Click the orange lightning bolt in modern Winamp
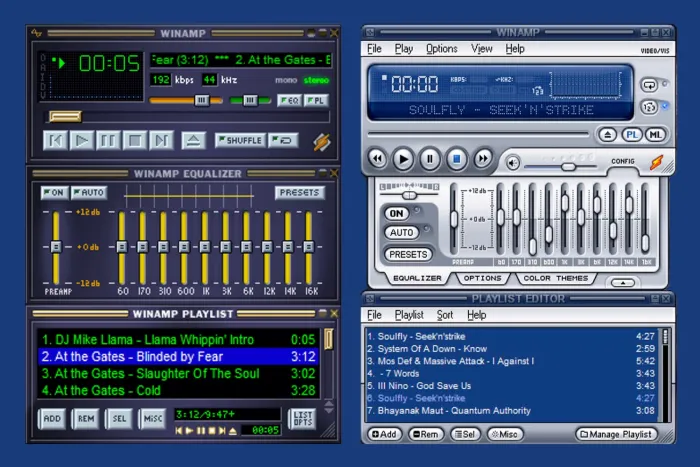Viewport: 700px width, 467px height. 656,162
